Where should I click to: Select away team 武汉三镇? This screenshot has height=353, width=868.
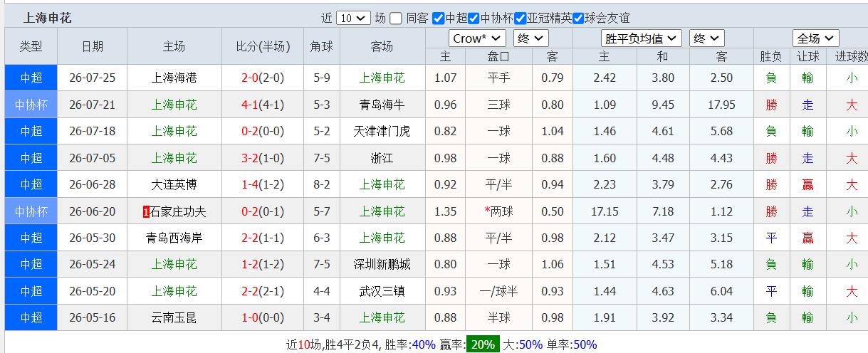(x=382, y=291)
